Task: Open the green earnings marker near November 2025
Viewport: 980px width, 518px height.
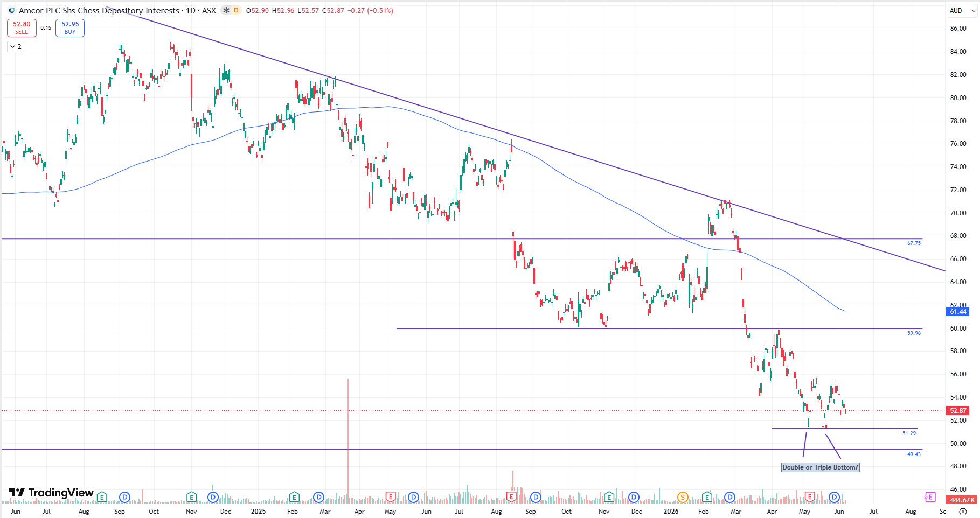Action: (x=609, y=497)
